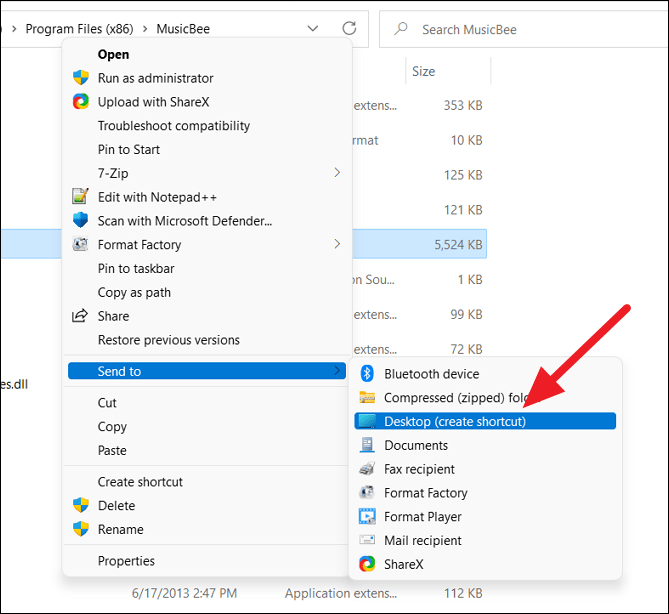Open Properties from the context menu
669x614 pixels.
point(126,561)
